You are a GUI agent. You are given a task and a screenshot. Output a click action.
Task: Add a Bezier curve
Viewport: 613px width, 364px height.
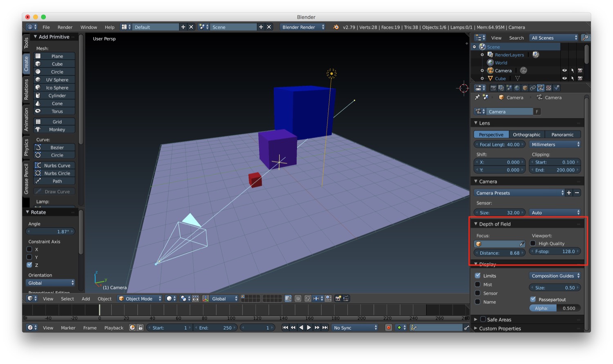(54, 147)
